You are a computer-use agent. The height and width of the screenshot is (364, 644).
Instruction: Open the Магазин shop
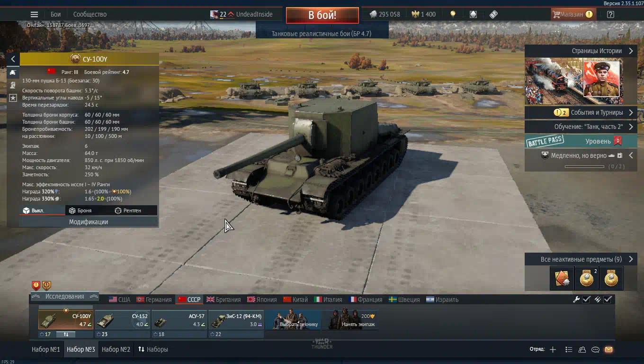572,14
